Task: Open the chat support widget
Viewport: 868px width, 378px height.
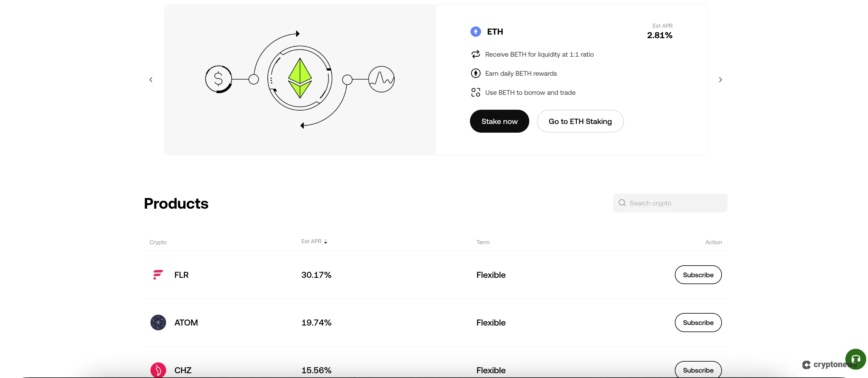Action: 855,359
